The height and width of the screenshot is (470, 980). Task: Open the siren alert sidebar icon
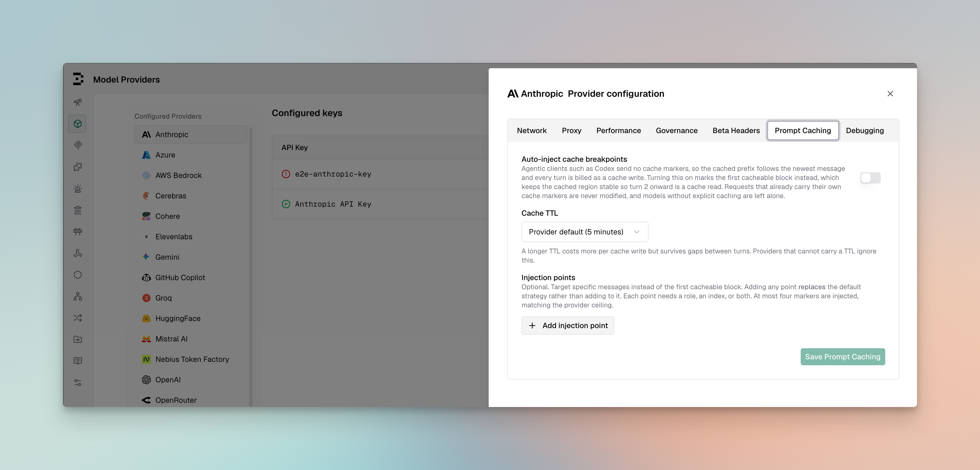click(x=78, y=188)
